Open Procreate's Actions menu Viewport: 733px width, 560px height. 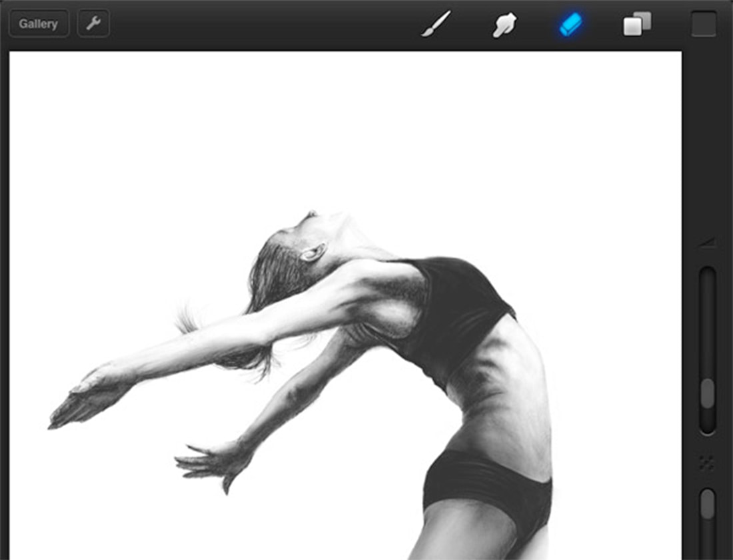pos(93,23)
